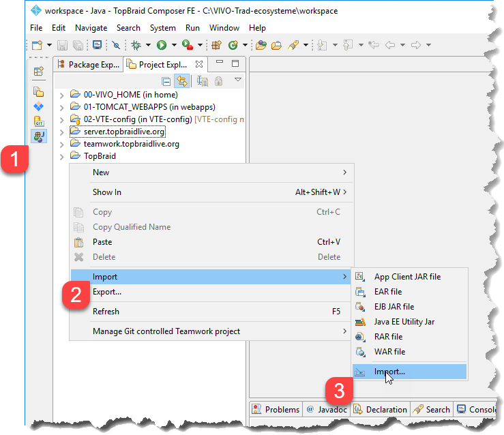The height and width of the screenshot is (435, 504).
Task: Open the Debug dropdown arrow
Action: (x=148, y=45)
